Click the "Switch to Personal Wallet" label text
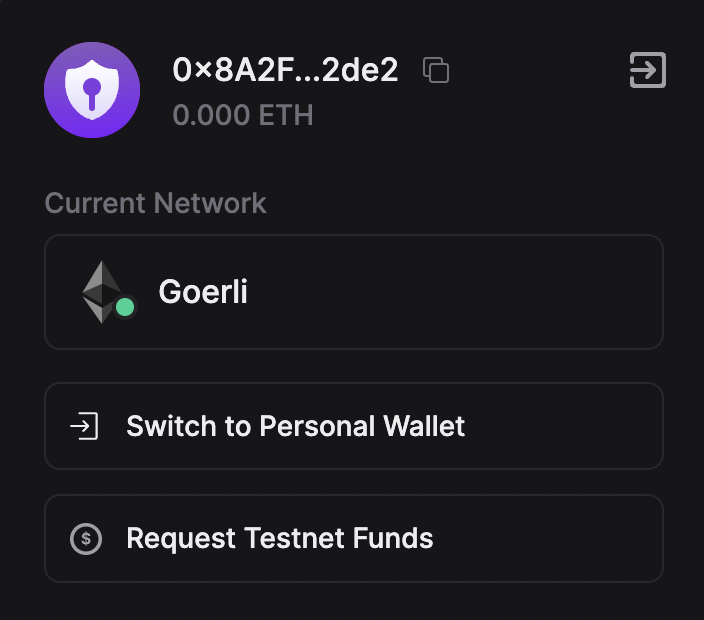 click(x=295, y=427)
